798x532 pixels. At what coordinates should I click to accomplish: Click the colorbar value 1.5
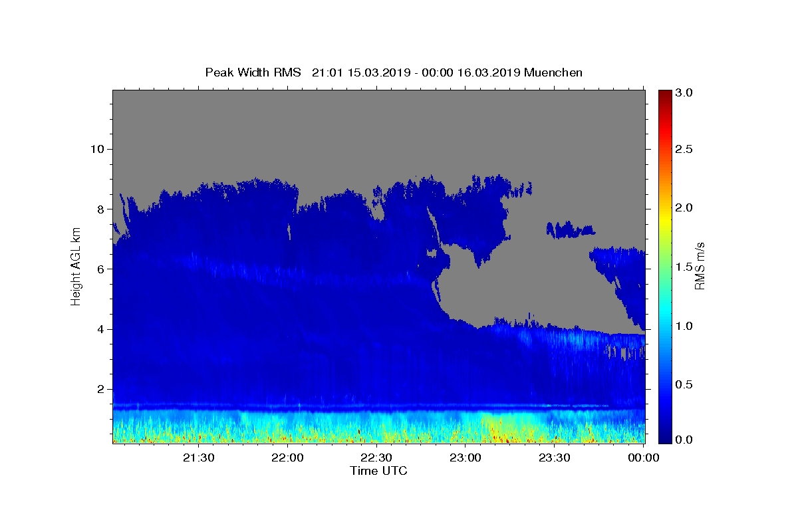coord(685,267)
